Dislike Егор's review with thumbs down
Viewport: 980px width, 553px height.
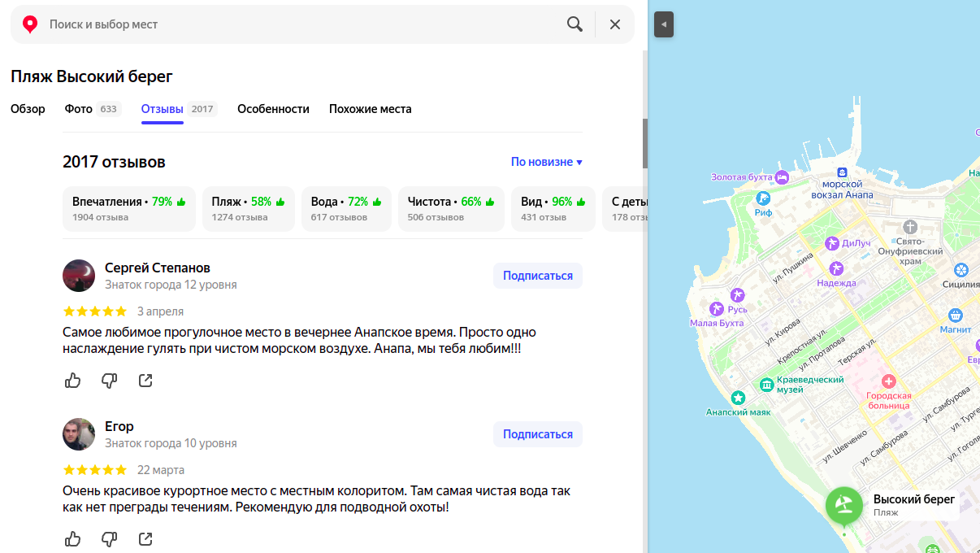coord(109,538)
